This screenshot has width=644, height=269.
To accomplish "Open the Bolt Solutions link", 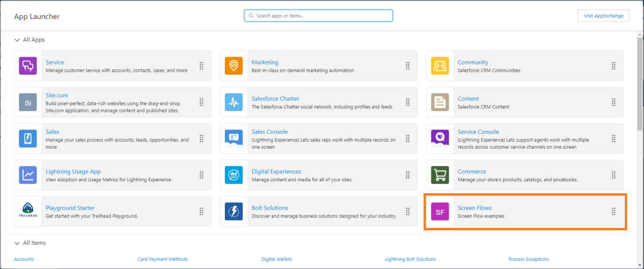I will 270,208.
